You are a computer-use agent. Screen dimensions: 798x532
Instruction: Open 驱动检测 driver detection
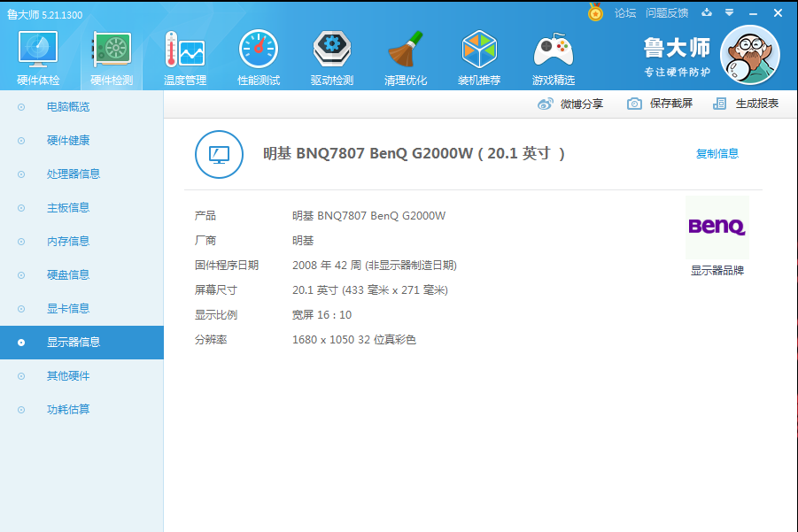pos(332,56)
